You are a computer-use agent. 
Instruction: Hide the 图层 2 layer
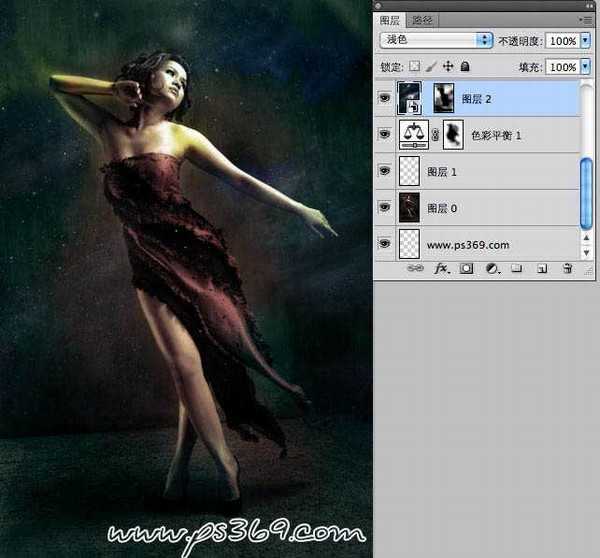384,99
